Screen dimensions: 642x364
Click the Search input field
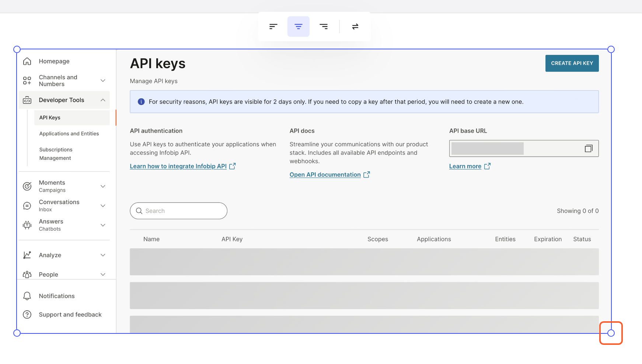pos(178,211)
